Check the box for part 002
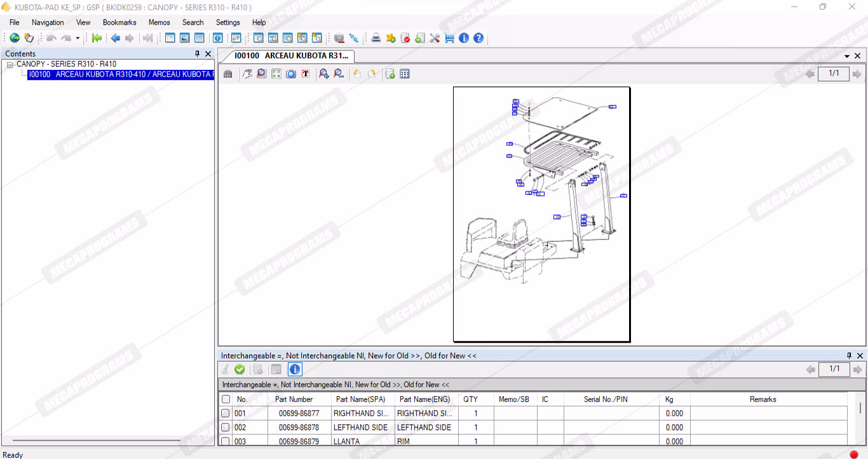The image size is (868, 459). tap(226, 428)
